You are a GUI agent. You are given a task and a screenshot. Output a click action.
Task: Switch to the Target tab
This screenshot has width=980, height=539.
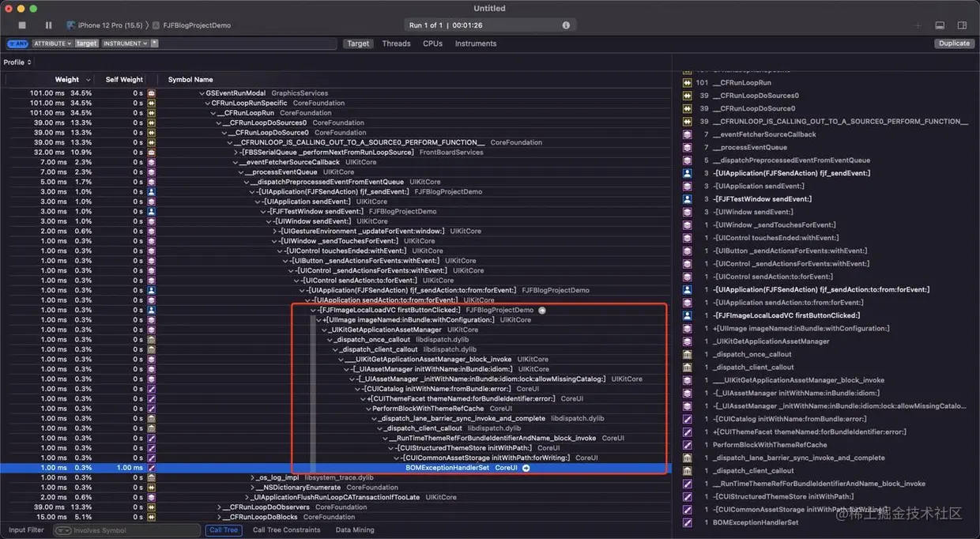click(x=358, y=43)
